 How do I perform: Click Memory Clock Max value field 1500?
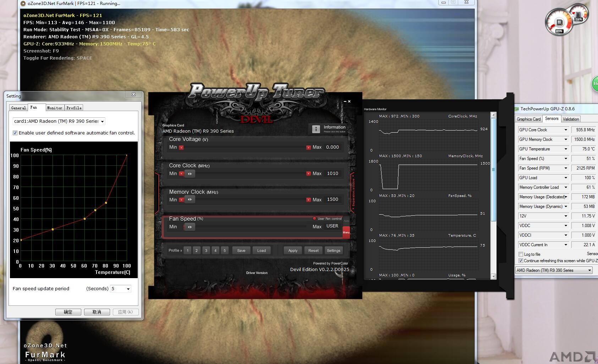coord(333,199)
